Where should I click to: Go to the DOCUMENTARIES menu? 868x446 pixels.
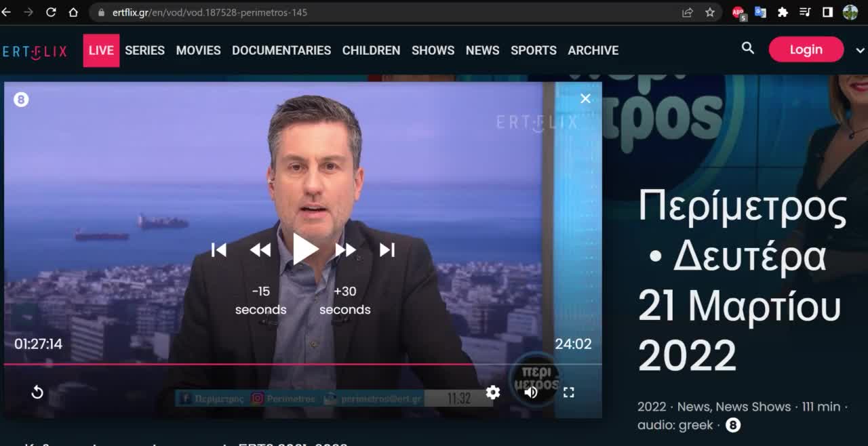(281, 50)
